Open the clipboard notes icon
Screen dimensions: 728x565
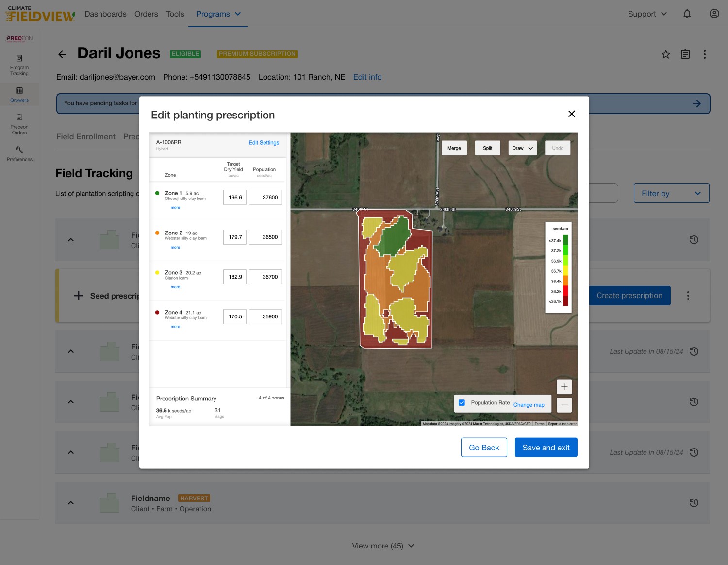[685, 54]
